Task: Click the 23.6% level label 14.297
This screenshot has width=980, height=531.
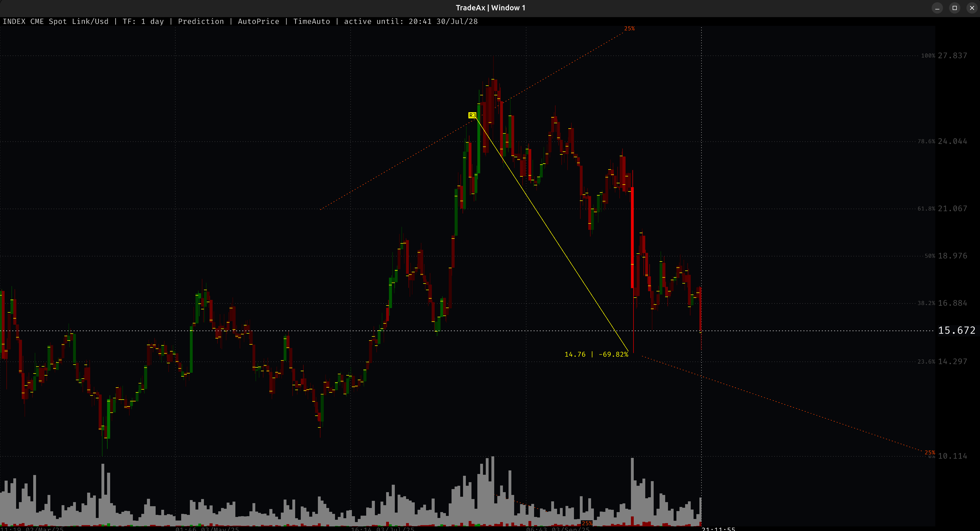Action: click(x=952, y=361)
